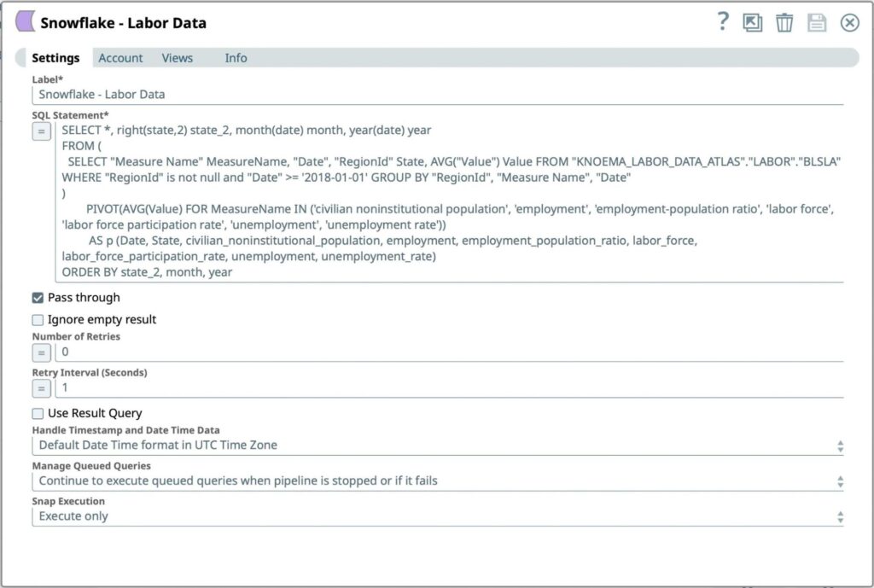The image size is (874, 588).
Task: Click the save disk icon
Action: coord(817,23)
